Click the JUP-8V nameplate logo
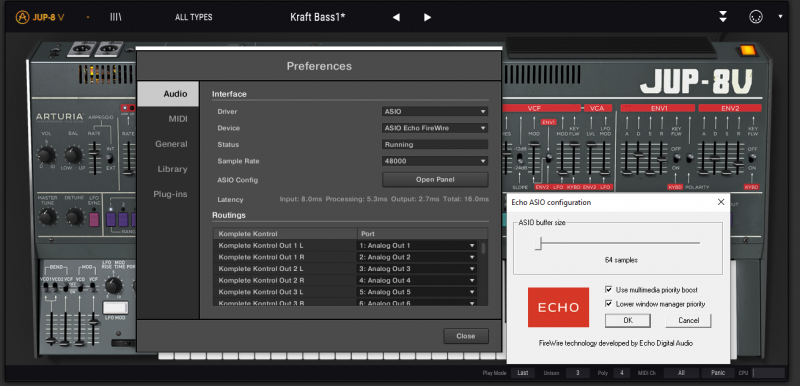Viewport: 800px width, 386px height. (696, 83)
